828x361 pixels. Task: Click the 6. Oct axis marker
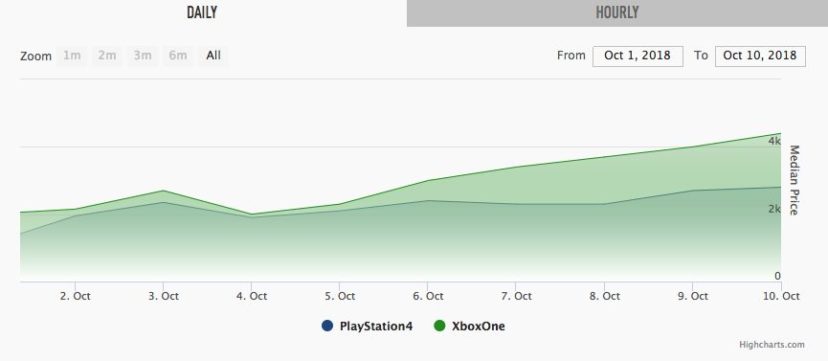pyautogui.click(x=427, y=296)
